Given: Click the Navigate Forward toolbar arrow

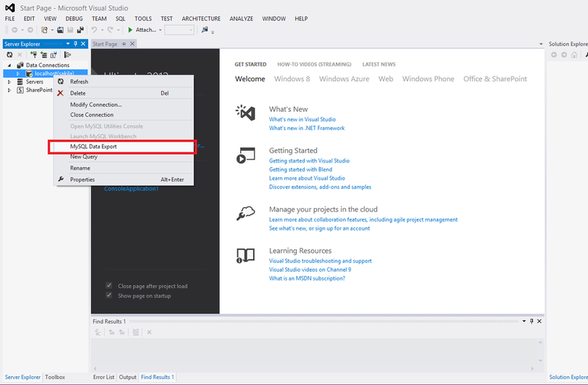Looking at the screenshot, I should pos(30,30).
